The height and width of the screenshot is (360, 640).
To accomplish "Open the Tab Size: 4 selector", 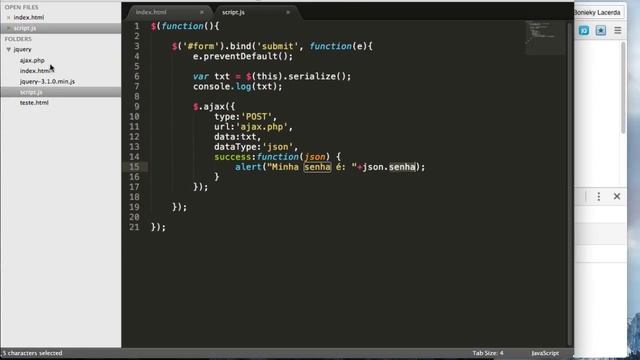I will click(488, 353).
